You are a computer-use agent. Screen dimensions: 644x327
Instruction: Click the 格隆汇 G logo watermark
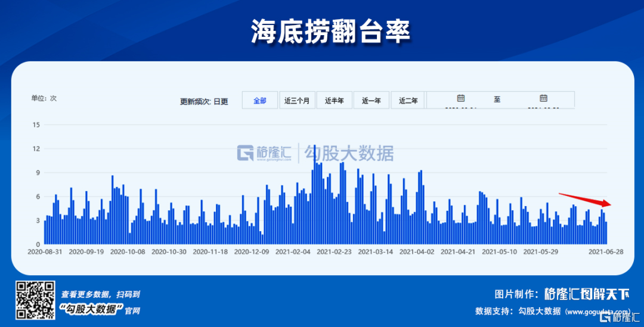tap(246, 153)
